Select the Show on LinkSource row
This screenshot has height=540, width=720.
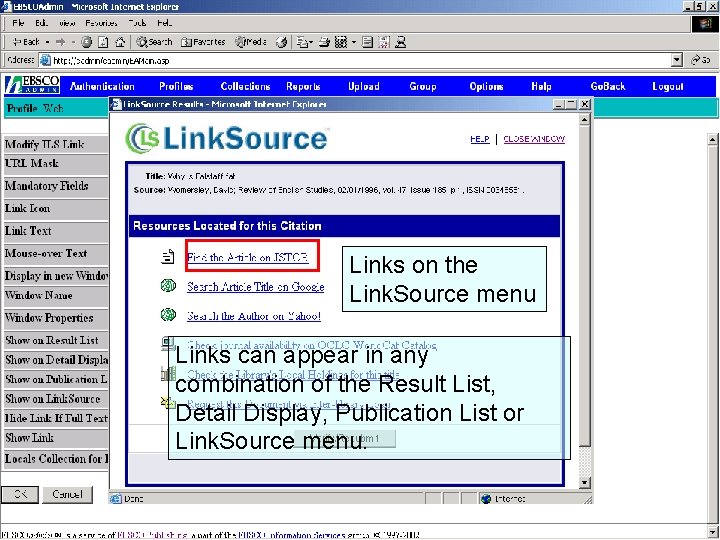pos(56,399)
